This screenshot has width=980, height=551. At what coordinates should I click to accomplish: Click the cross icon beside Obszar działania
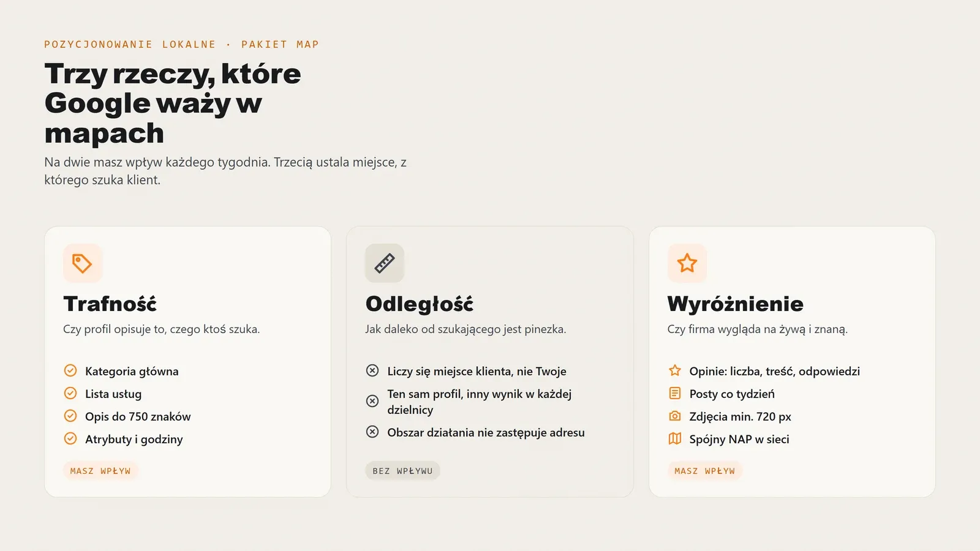click(x=372, y=432)
